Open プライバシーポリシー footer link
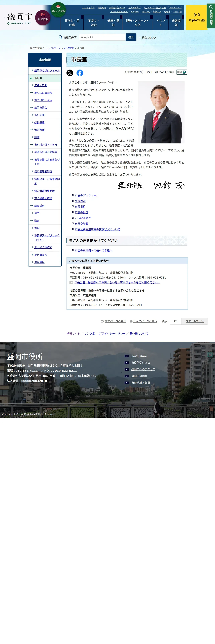The height and width of the screenshot is (644, 215). tap(112, 334)
